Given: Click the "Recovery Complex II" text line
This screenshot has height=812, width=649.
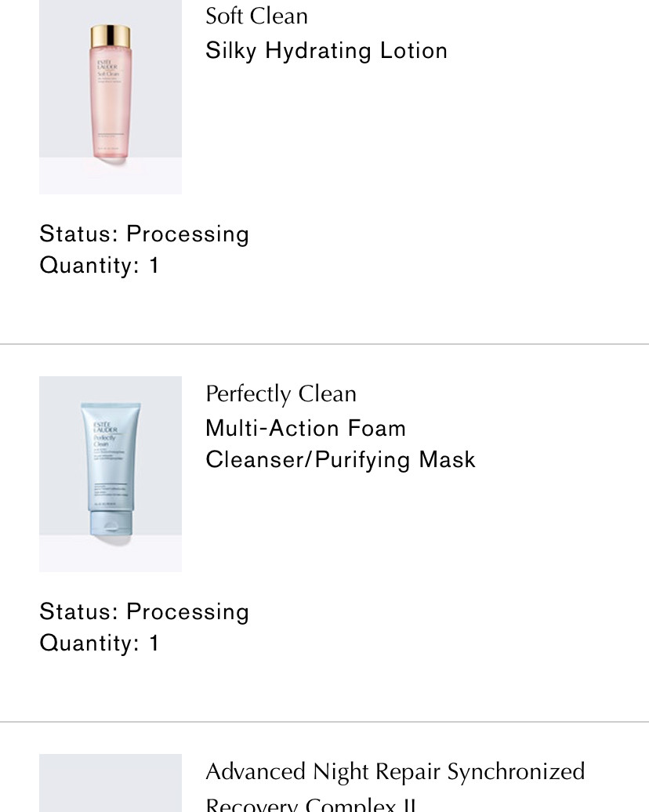Looking at the screenshot, I should pyautogui.click(x=310, y=804).
